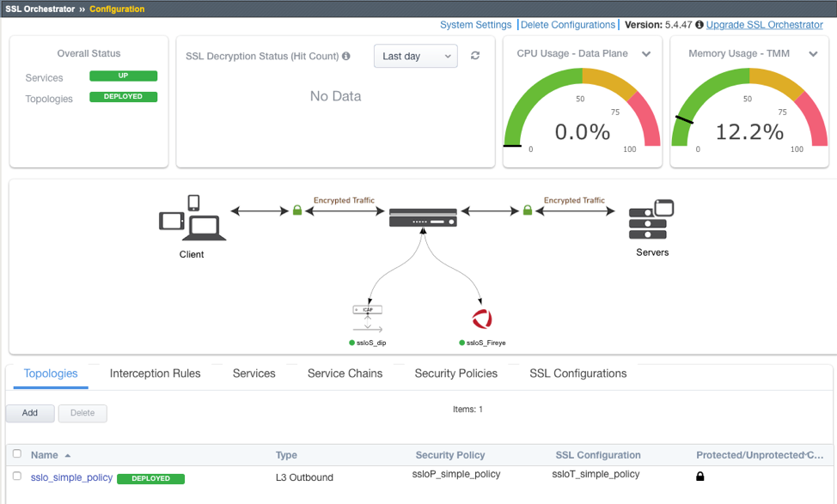This screenshot has height=504, width=837.
Task: Select the SSL Orchestrator appliance icon
Action: tap(423, 217)
